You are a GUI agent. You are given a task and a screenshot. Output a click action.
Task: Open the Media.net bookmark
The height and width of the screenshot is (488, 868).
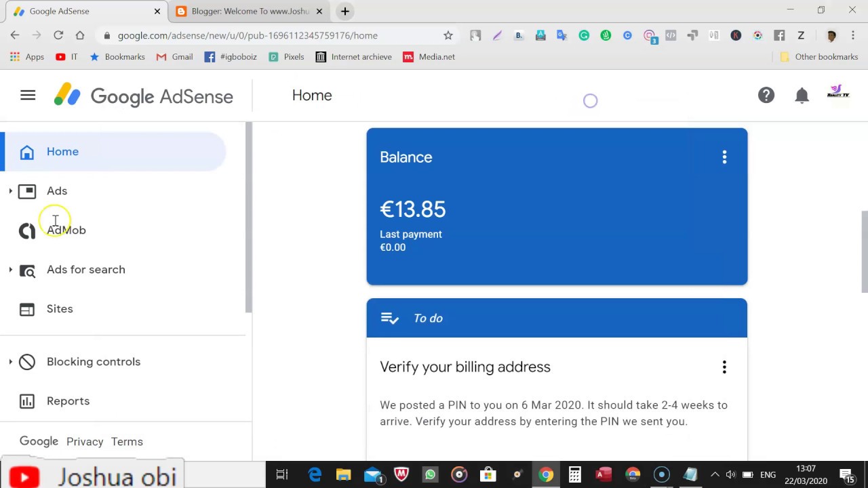pyautogui.click(x=429, y=57)
